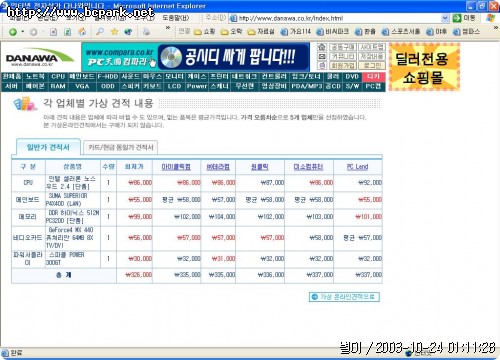Open the 한울 link shortcut
Screen dimensions: 500x360
pos(365,32)
